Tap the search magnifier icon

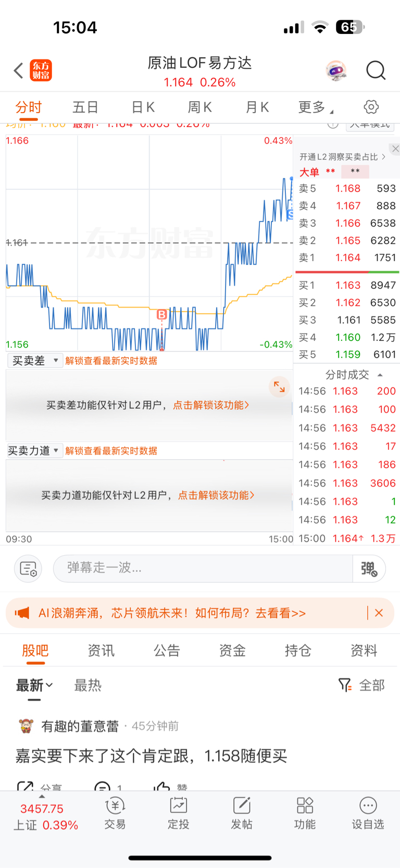pos(376,70)
